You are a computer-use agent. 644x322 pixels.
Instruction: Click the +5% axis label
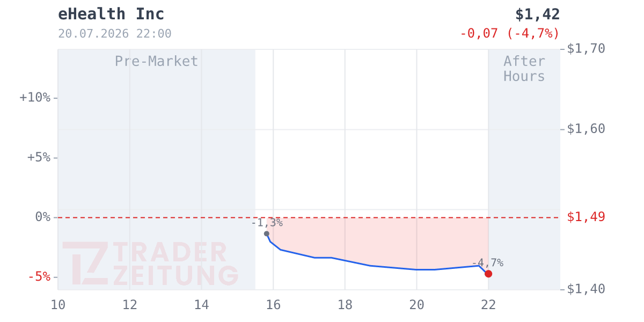(39, 157)
